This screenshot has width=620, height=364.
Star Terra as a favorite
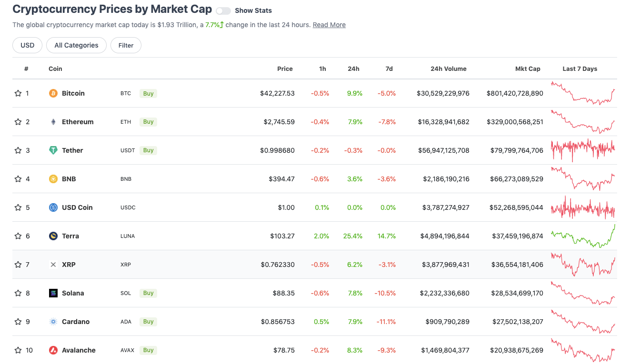pyautogui.click(x=18, y=236)
